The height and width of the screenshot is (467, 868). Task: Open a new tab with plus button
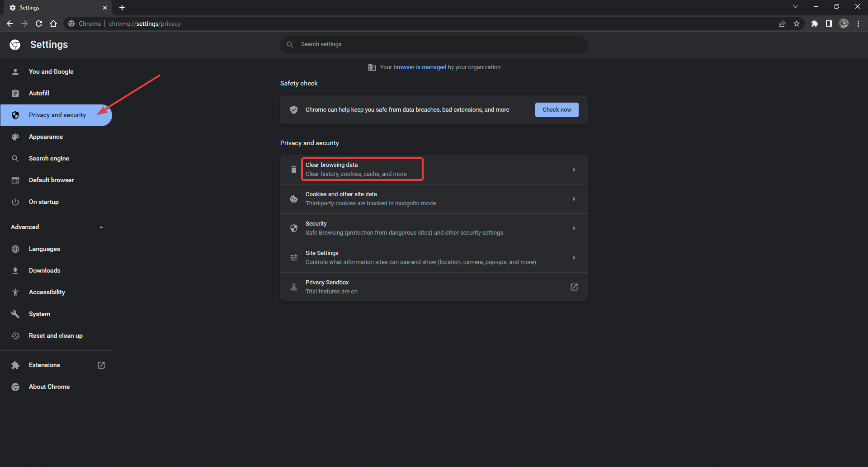coord(122,8)
